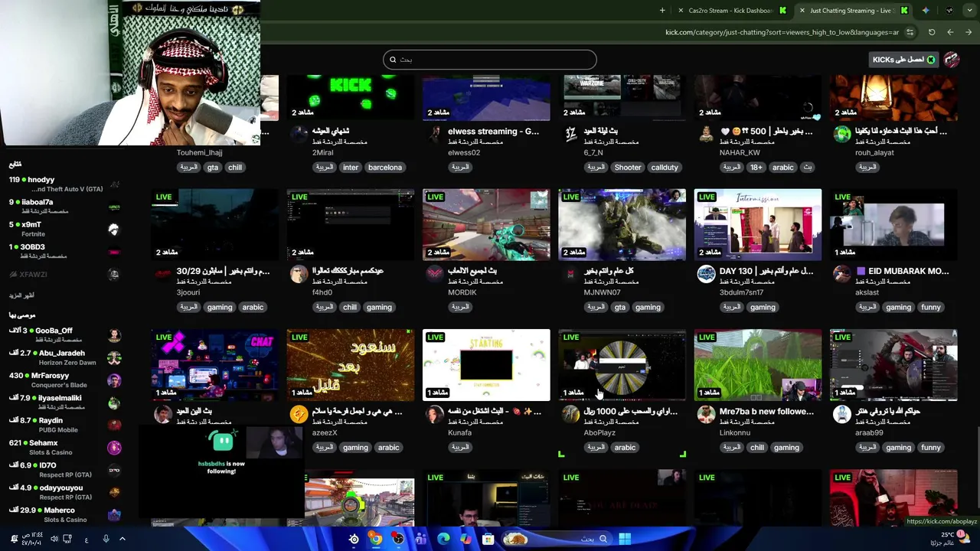Click the f4hd0 streamer avatar

click(299, 274)
